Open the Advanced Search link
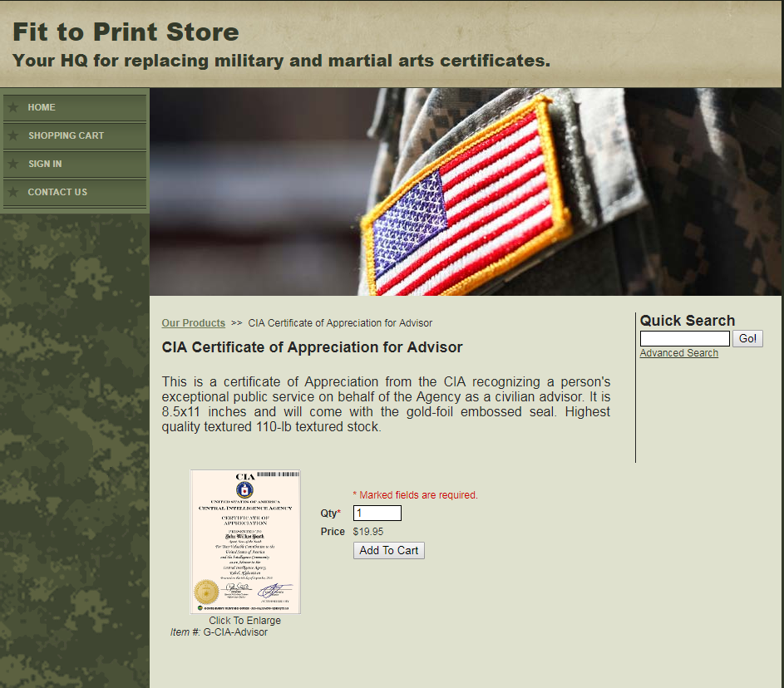This screenshot has height=688, width=784. click(679, 353)
